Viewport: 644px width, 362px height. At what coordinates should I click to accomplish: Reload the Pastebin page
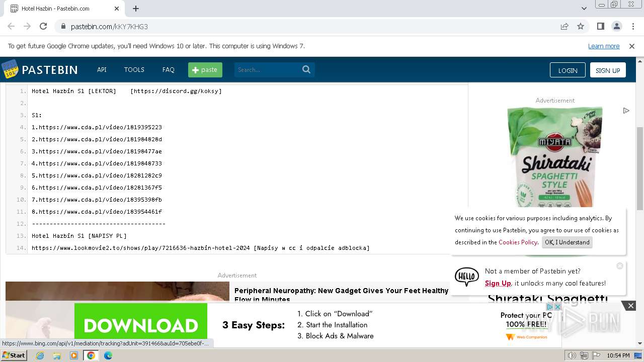point(43,26)
